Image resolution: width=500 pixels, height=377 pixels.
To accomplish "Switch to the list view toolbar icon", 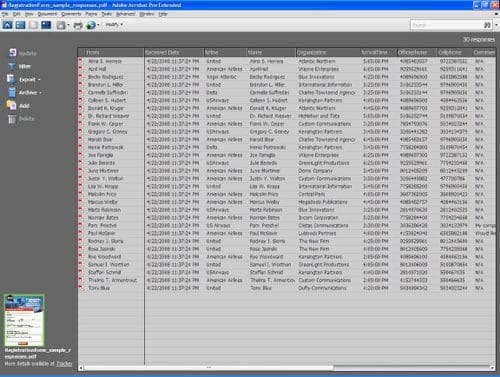I will click(x=20, y=25).
